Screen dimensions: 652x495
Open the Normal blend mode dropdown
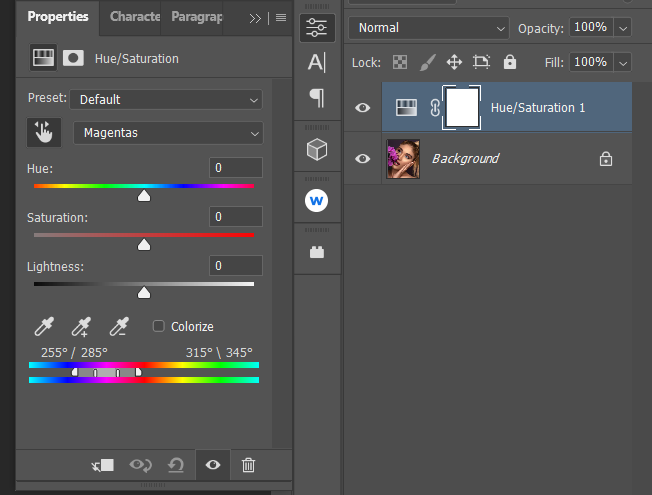(428, 28)
